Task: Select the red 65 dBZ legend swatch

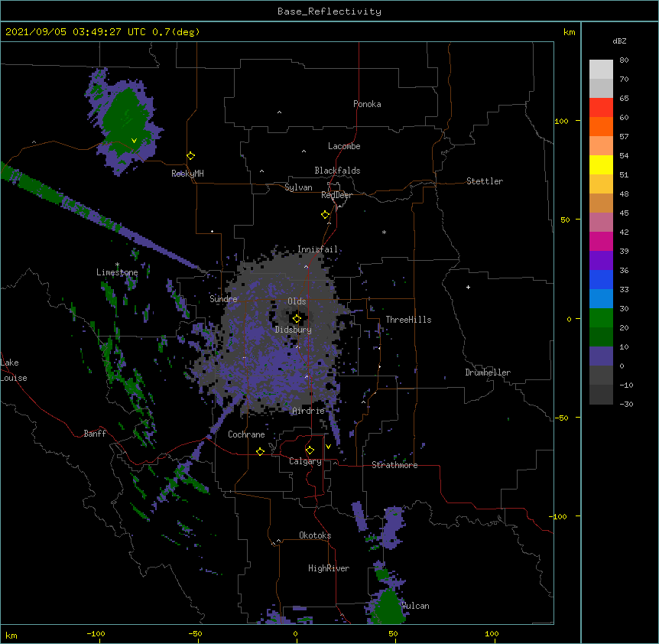Action: pos(601,107)
